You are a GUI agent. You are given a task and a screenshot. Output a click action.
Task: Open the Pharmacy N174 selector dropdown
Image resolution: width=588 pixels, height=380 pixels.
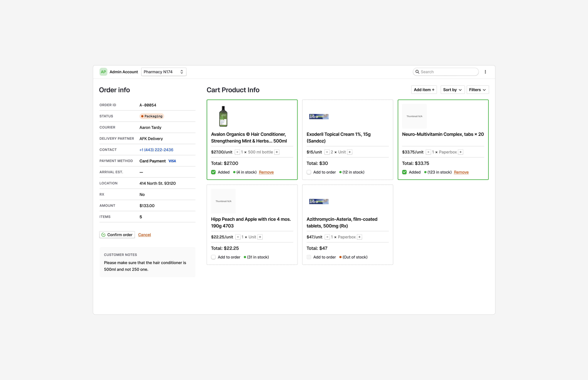[163, 72]
